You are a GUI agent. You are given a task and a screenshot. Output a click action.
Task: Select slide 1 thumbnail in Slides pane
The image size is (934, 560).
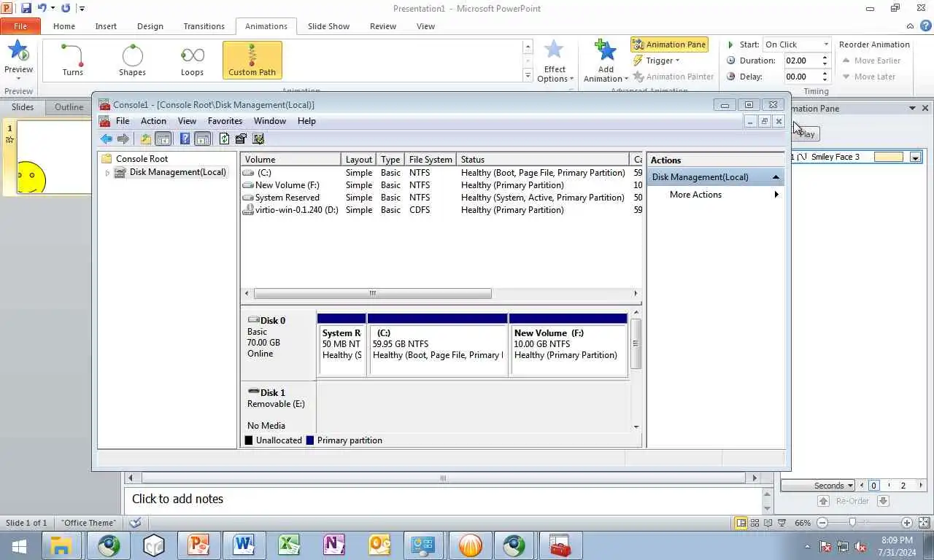click(53, 157)
